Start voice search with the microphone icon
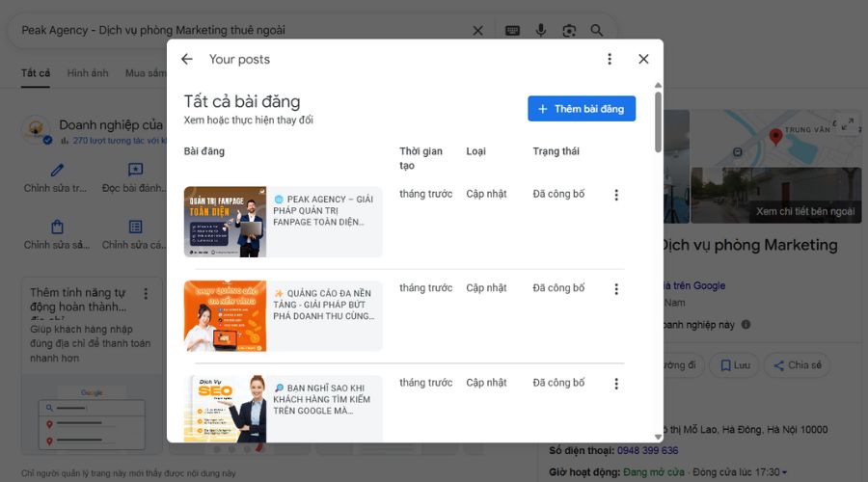The width and height of the screenshot is (868, 482). click(x=541, y=31)
